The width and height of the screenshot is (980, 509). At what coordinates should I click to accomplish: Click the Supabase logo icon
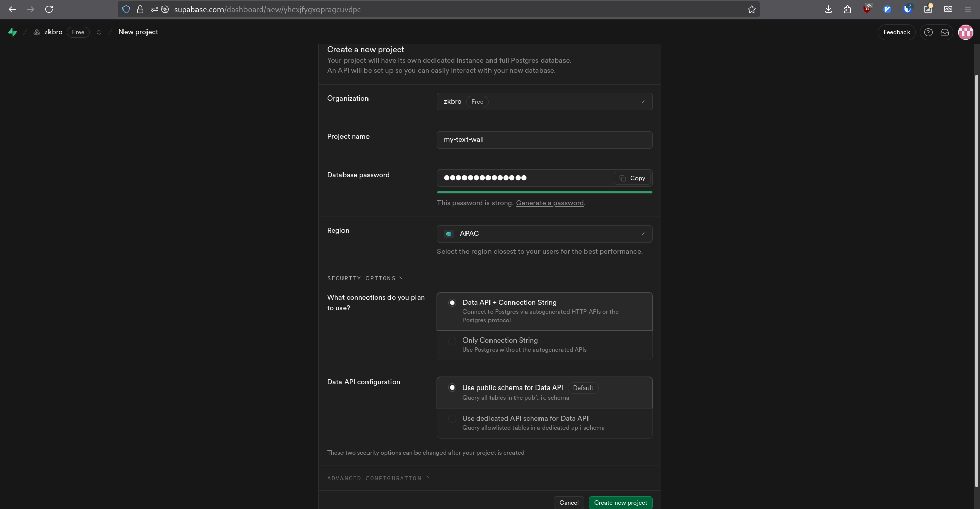point(13,32)
